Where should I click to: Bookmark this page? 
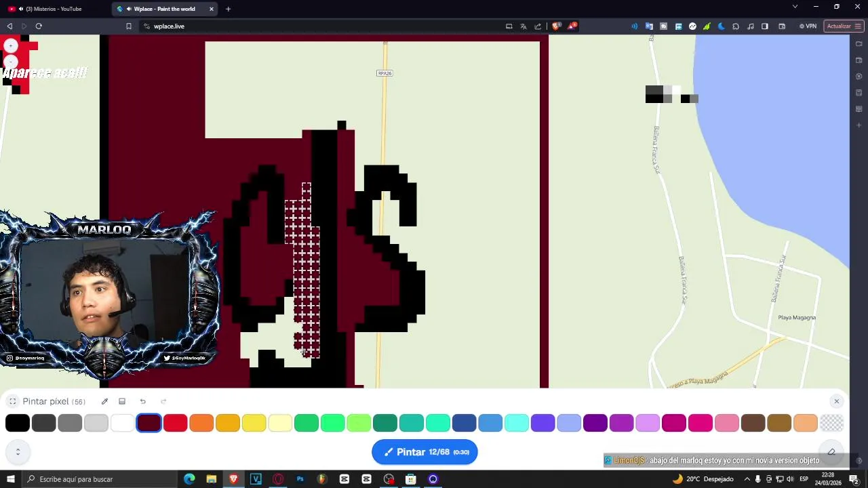click(128, 26)
